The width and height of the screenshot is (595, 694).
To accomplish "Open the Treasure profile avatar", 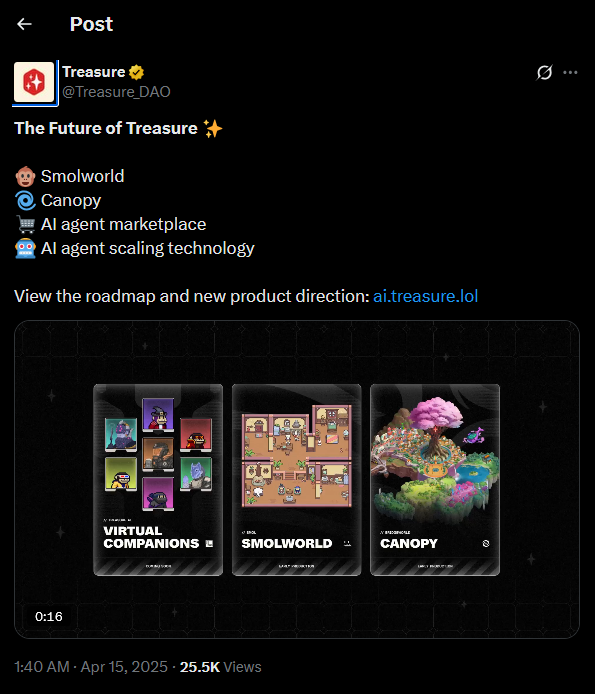I will 34,82.
